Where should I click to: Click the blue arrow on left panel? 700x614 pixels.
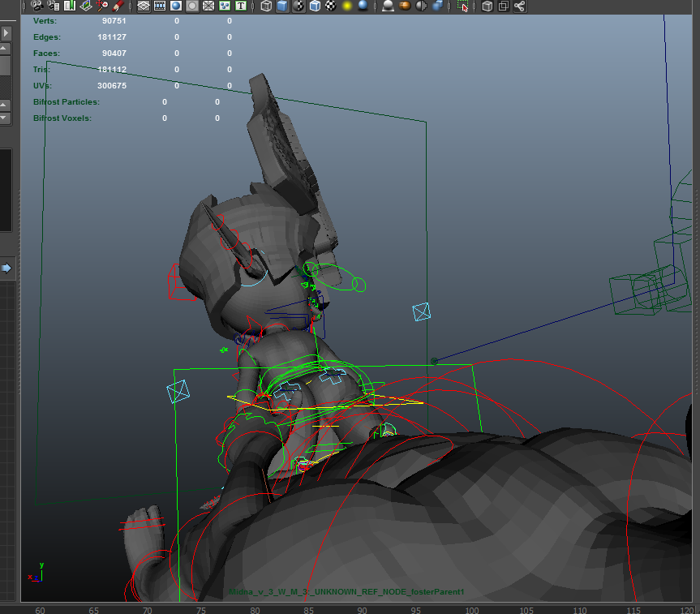pyautogui.click(x=6, y=268)
